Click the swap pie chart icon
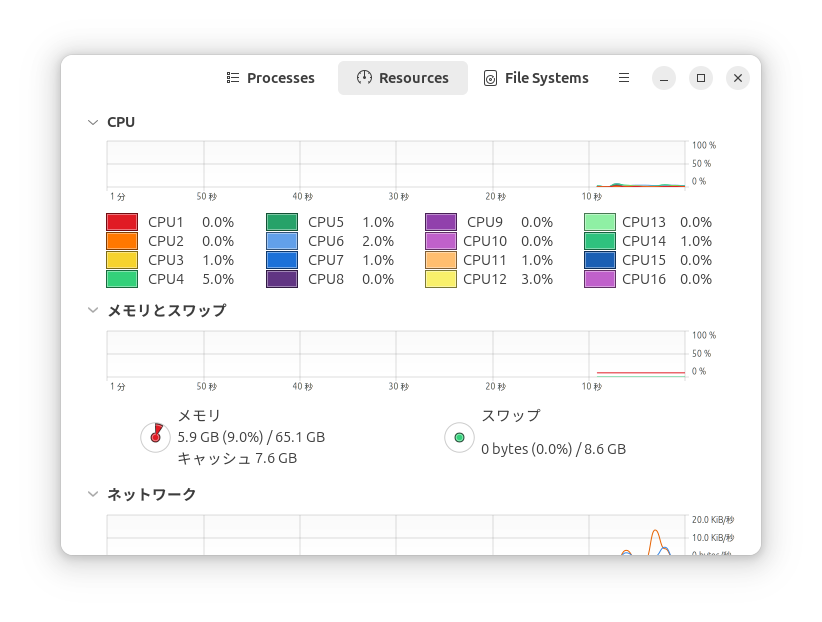Viewport: 822px width, 622px height. tap(459, 437)
